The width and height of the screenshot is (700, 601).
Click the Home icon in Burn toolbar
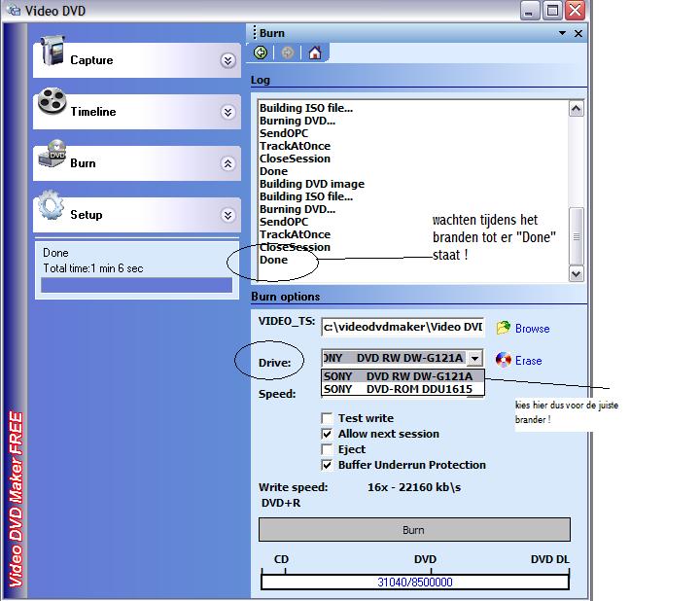click(314, 53)
